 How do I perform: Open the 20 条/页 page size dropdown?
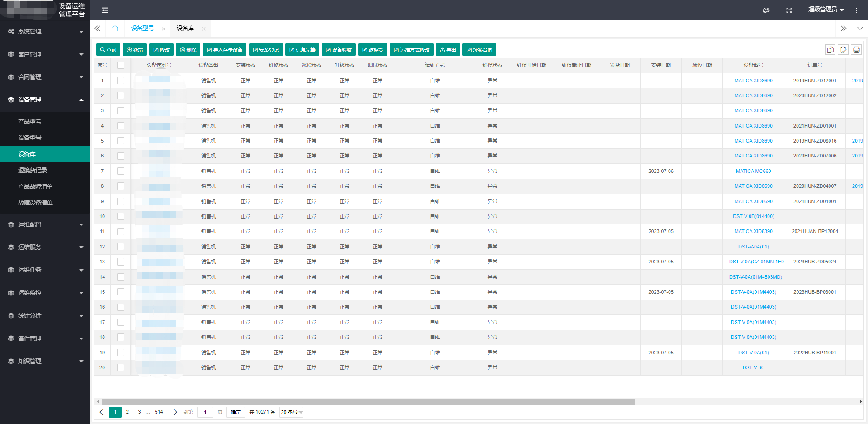click(x=291, y=412)
